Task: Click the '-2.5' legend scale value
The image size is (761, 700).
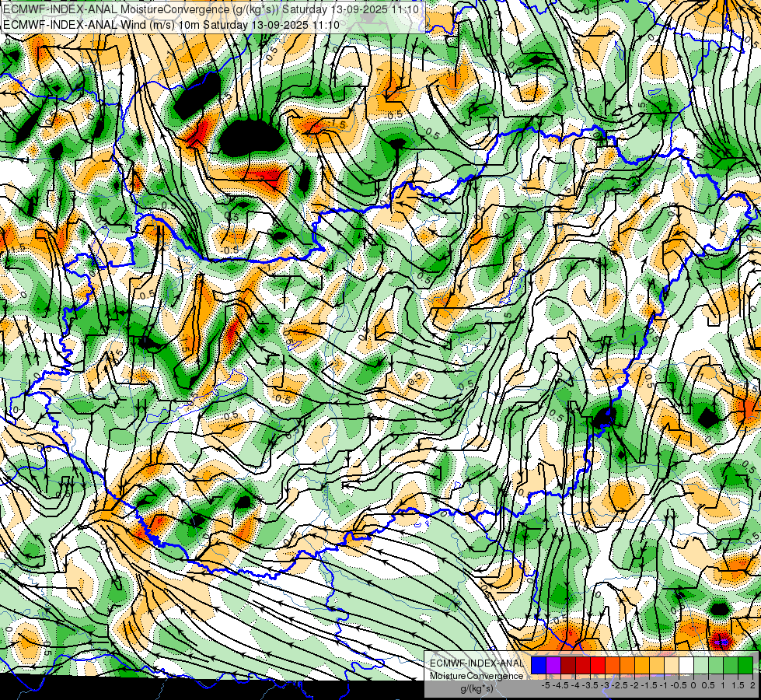Action: pos(620,685)
